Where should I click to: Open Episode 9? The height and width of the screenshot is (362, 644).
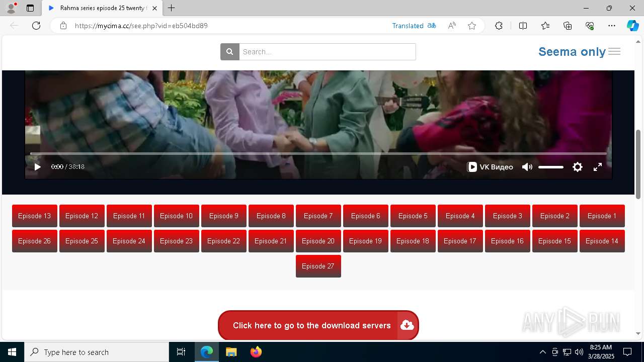pos(224,216)
